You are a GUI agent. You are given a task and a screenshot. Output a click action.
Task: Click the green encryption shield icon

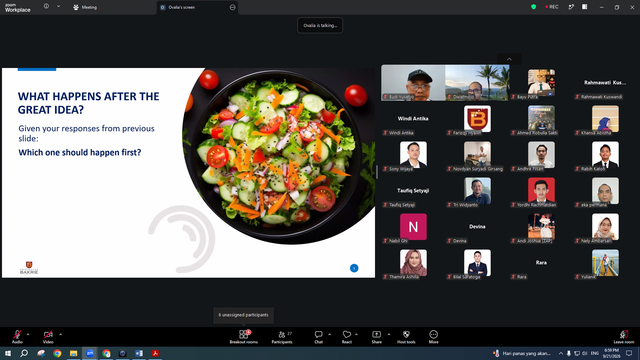click(533, 7)
